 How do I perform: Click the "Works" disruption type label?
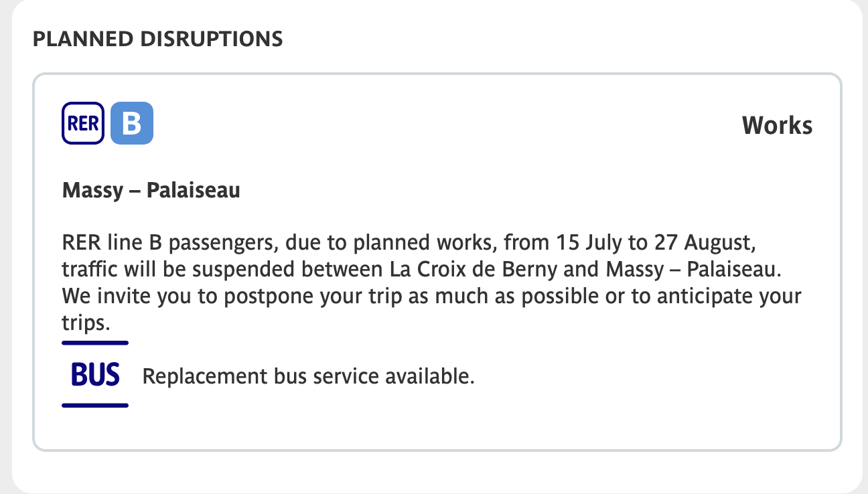tap(777, 125)
